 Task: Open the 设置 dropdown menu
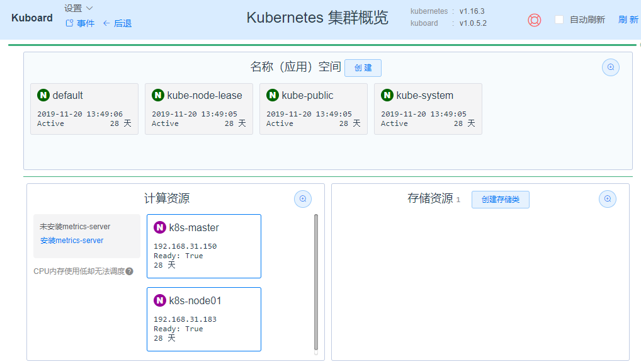click(79, 8)
